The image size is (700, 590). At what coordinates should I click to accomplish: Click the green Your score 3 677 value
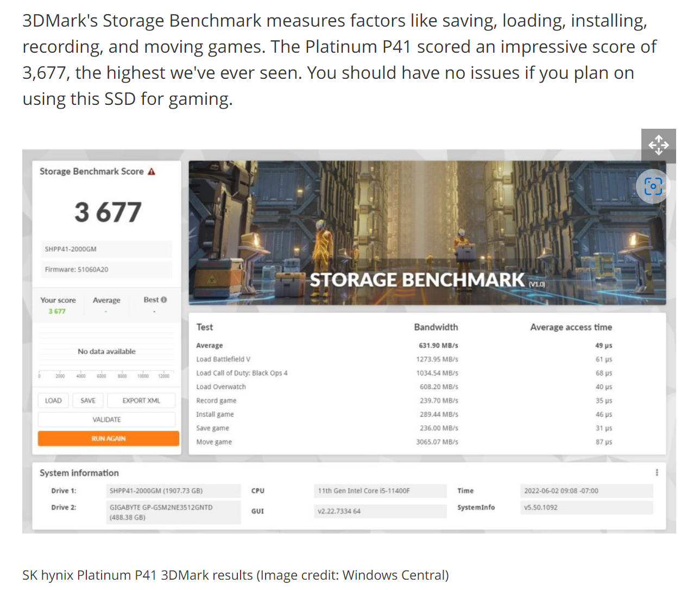point(57,311)
